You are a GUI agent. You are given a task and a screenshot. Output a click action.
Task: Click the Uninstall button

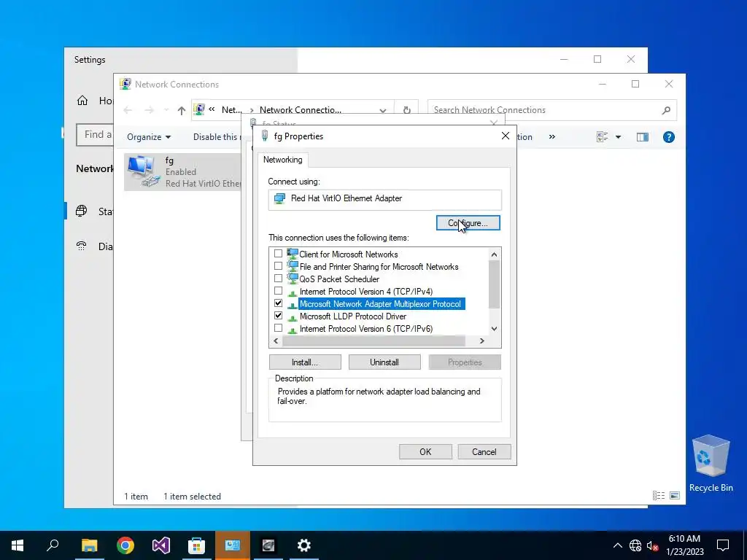tap(384, 362)
